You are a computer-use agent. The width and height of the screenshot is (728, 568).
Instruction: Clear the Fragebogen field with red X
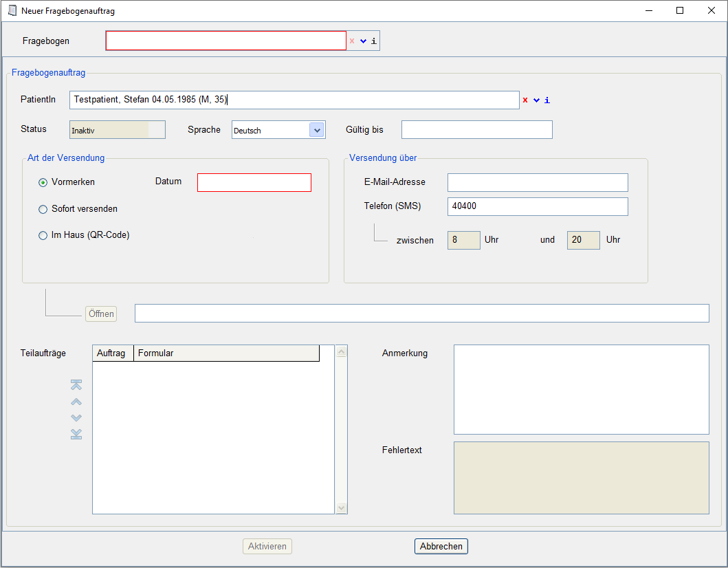[x=352, y=41]
